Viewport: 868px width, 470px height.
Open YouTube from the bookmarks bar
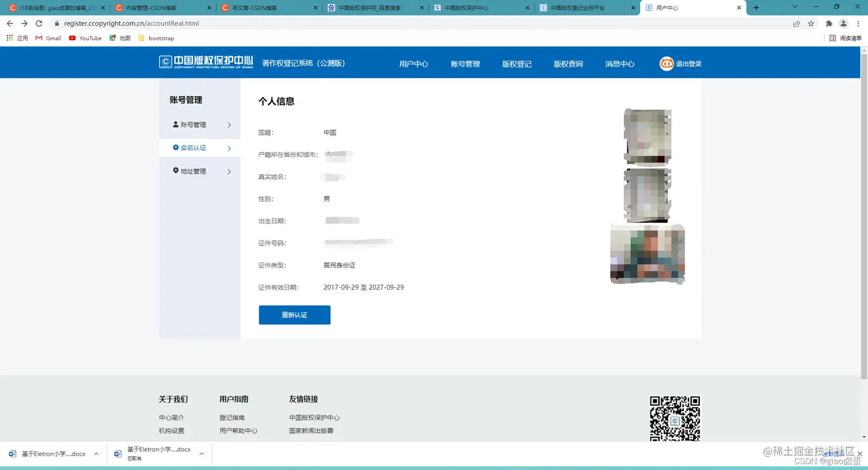click(x=85, y=38)
